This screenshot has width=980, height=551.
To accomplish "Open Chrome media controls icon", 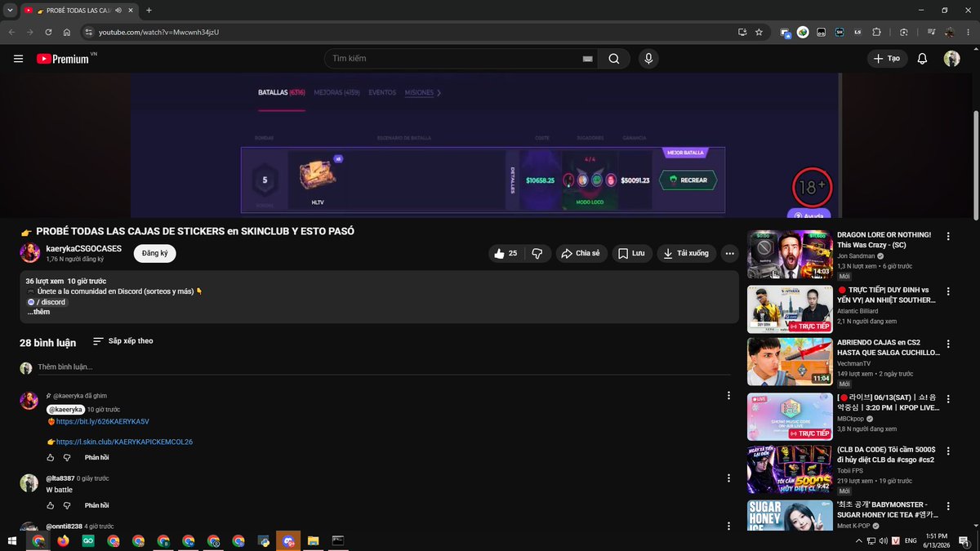I will coord(930,32).
